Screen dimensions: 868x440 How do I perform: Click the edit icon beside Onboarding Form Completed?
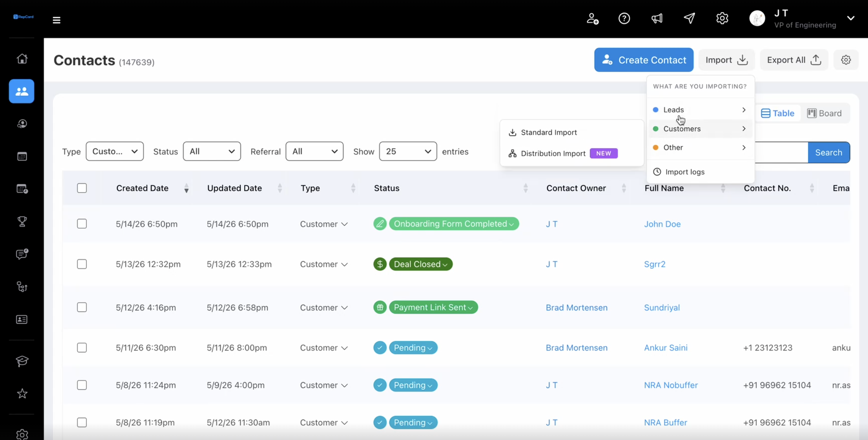click(x=380, y=224)
